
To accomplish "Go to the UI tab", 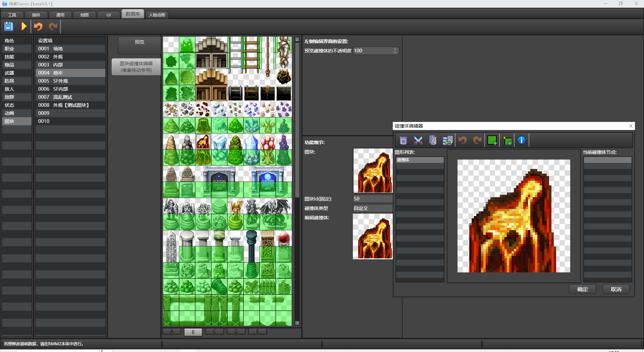I will point(109,15).
